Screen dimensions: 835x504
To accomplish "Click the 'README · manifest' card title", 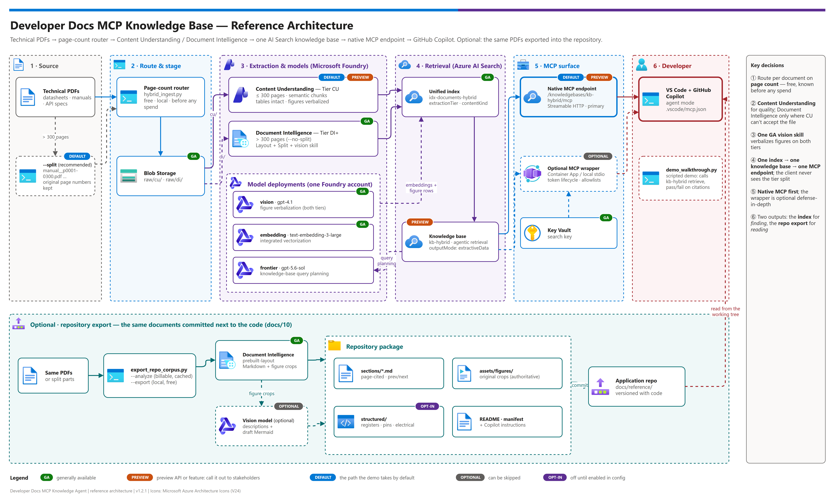I will coord(501,419).
